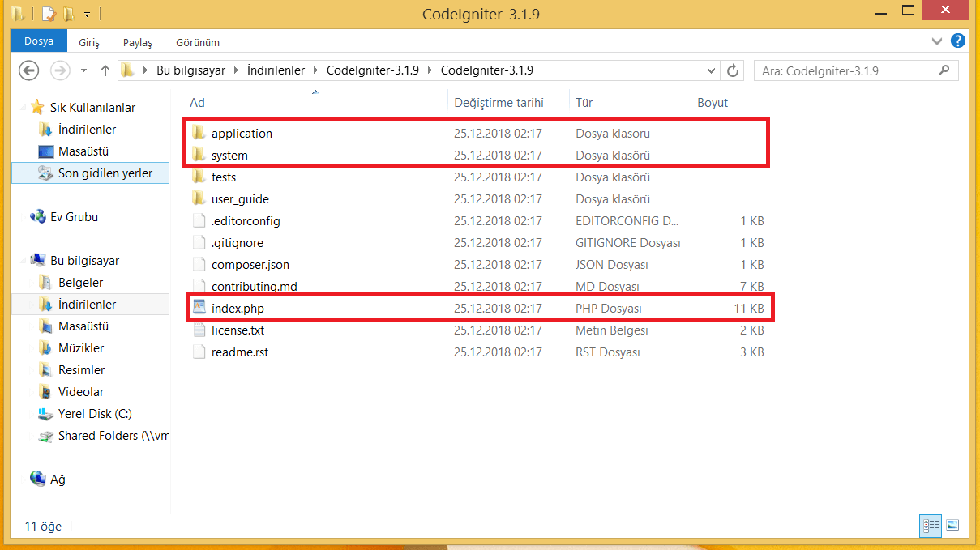Viewport: 980px width, 550px height.
Task: Go back with the Back arrow
Action: pos(28,70)
